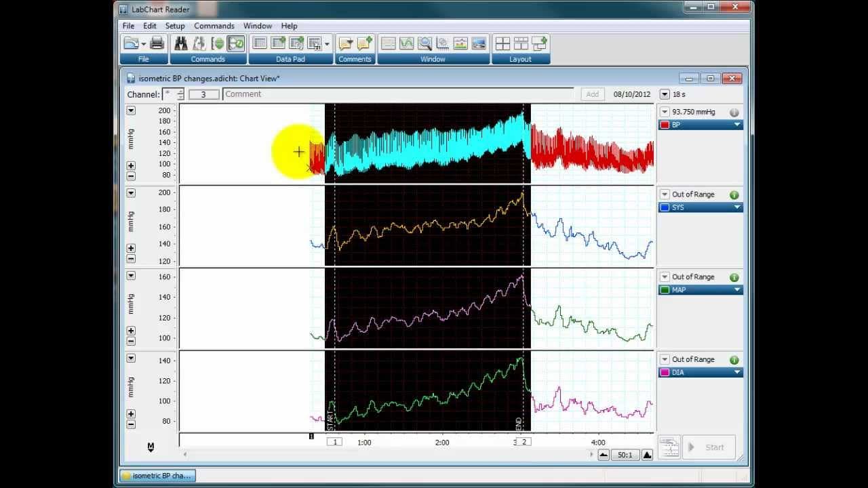Click the Scope View waveform icon
868x488 pixels.
tap(406, 43)
